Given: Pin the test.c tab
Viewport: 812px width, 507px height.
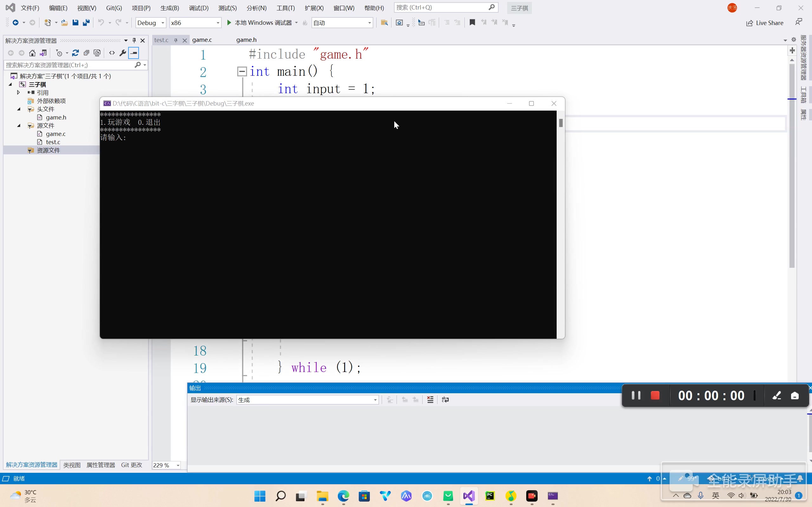Looking at the screenshot, I should point(175,40).
